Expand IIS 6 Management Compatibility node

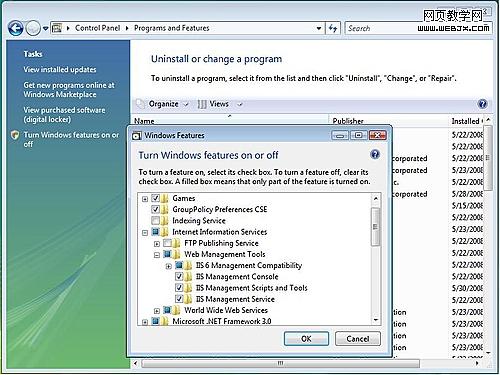(169, 266)
